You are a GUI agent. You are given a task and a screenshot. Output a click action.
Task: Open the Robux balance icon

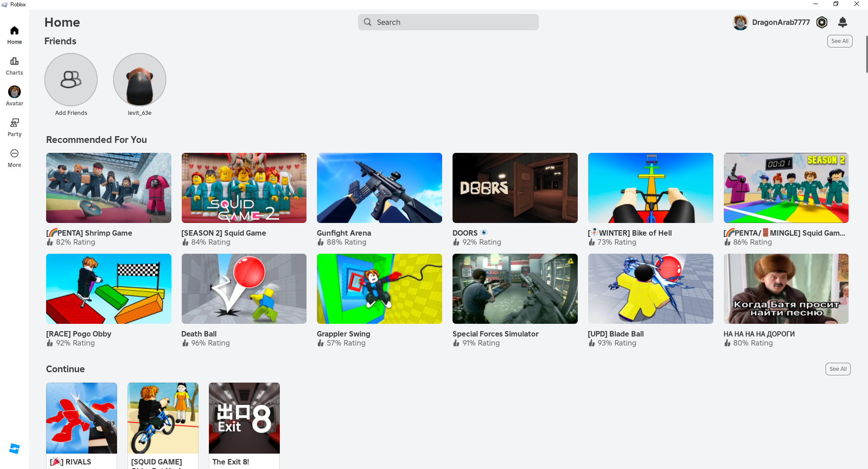(822, 22)
